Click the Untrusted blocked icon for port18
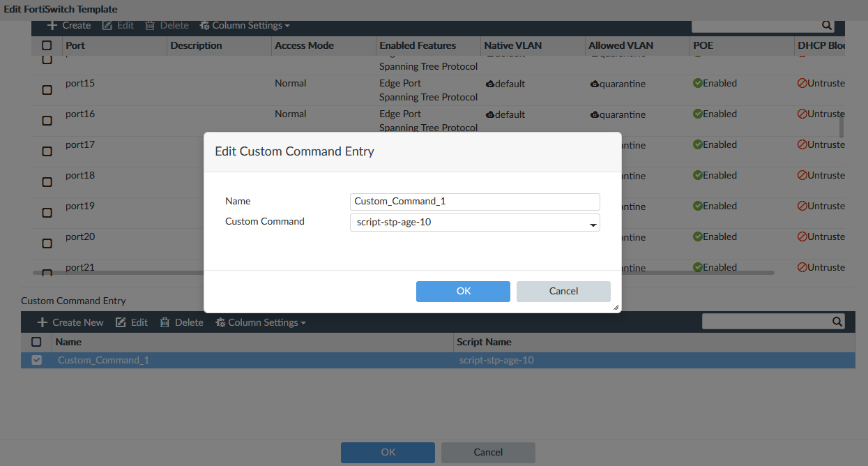The height and width of the screenshot is (466, 868). (802, 175)
